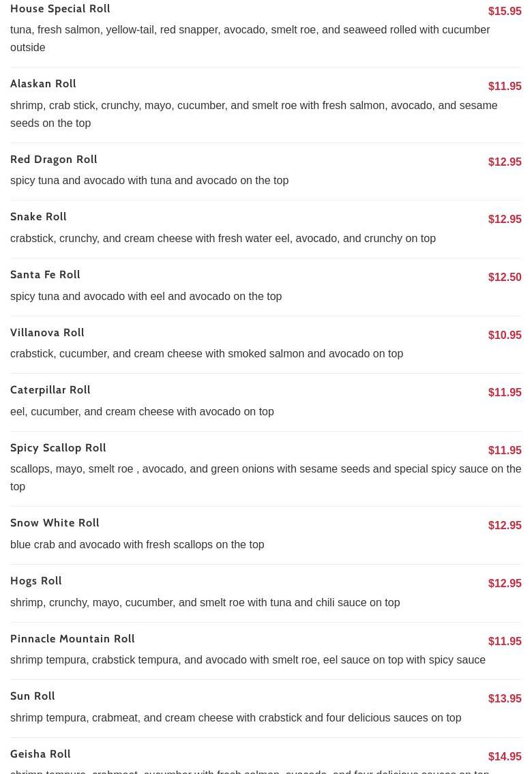Click the Caterpillar Roll name
This screenshot has height=774, width=532.
(50, 390)
